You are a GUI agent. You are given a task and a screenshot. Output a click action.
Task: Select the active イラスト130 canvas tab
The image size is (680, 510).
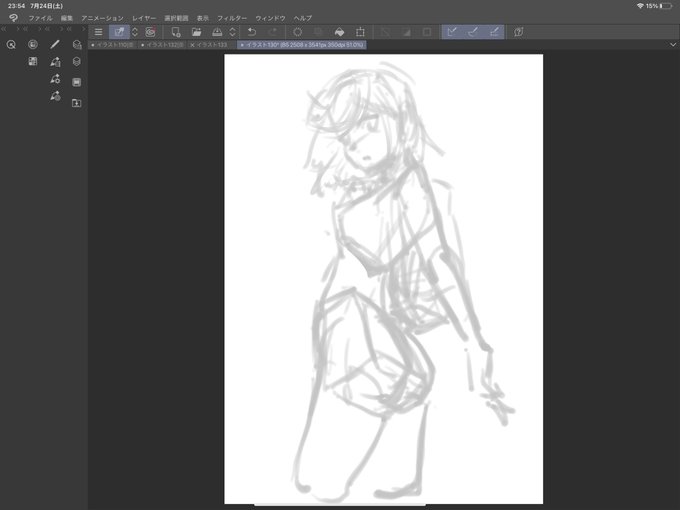pyautogui.click(x=302, y=45)
